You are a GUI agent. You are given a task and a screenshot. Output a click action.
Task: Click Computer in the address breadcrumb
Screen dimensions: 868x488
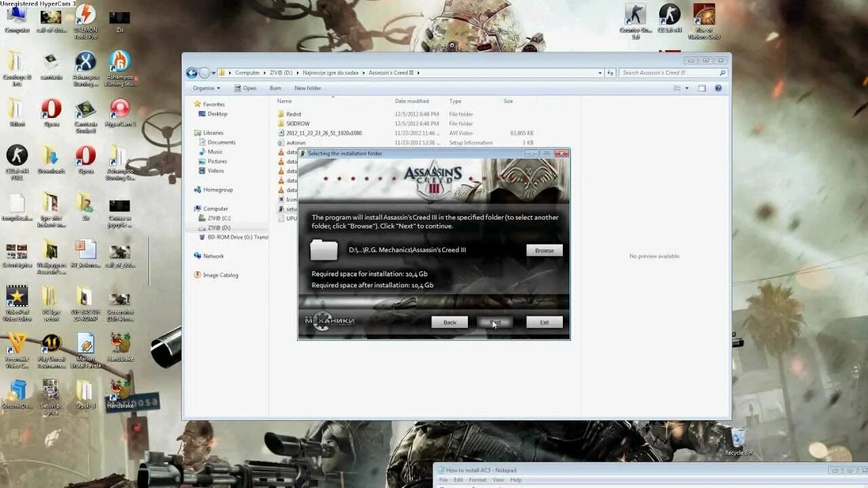(248, 73)
